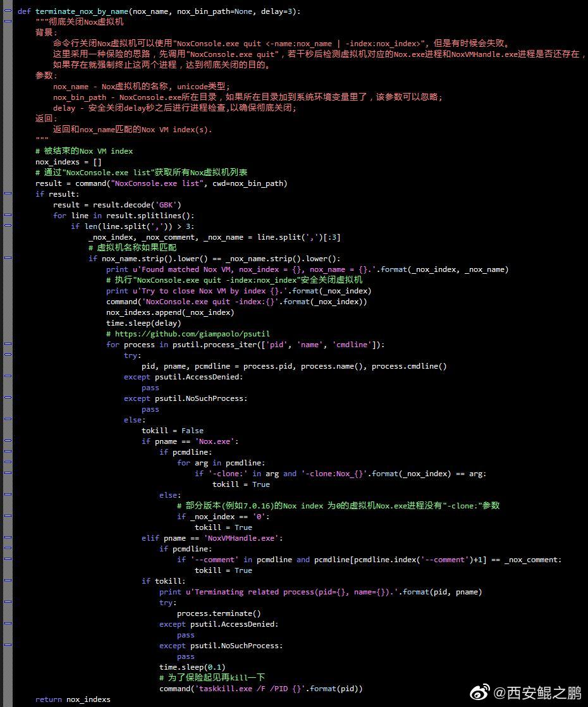This screenshot has height=707, width=588.
Task: Fold the 'if nox_name.strip().lower()' block
Action: pyautogui.click(x=8, y=259)
